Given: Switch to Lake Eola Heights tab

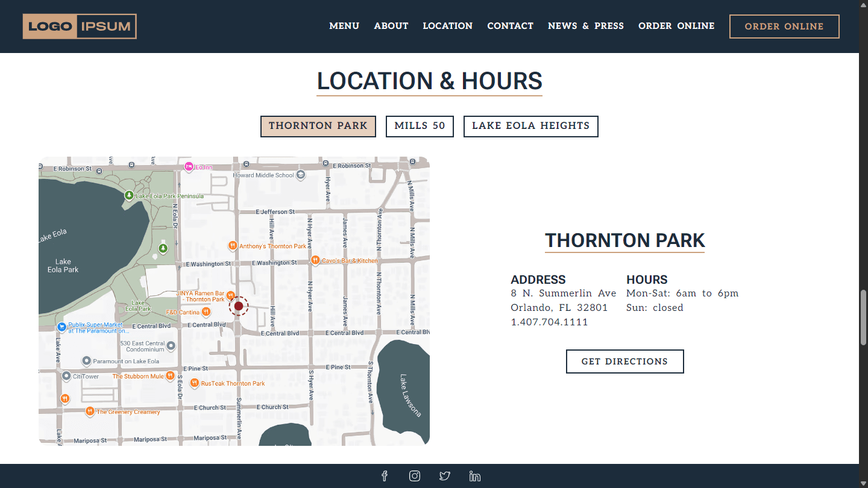Looking at the screenshot, I should pos(530,126).
